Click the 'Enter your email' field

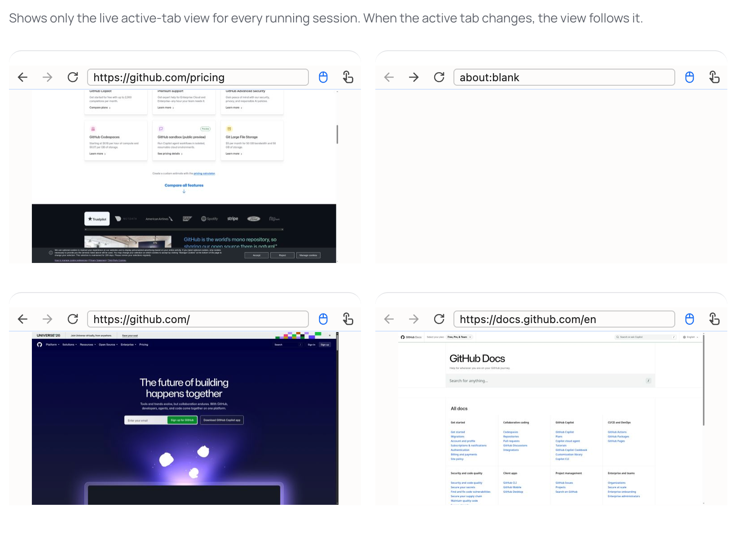pos(146,420)
